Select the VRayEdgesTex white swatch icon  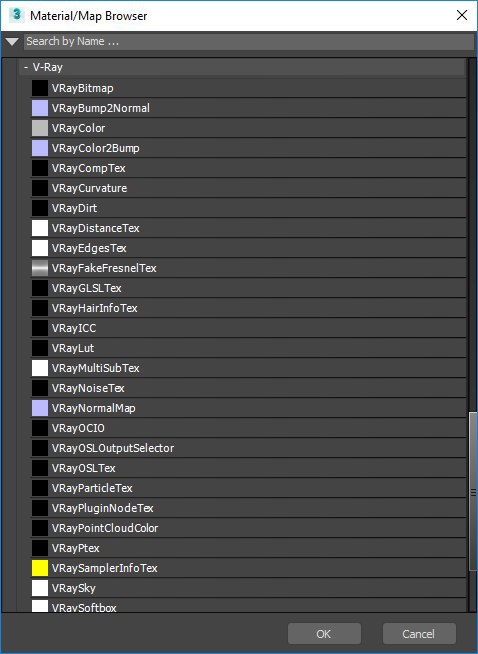[x=40, y=248]
